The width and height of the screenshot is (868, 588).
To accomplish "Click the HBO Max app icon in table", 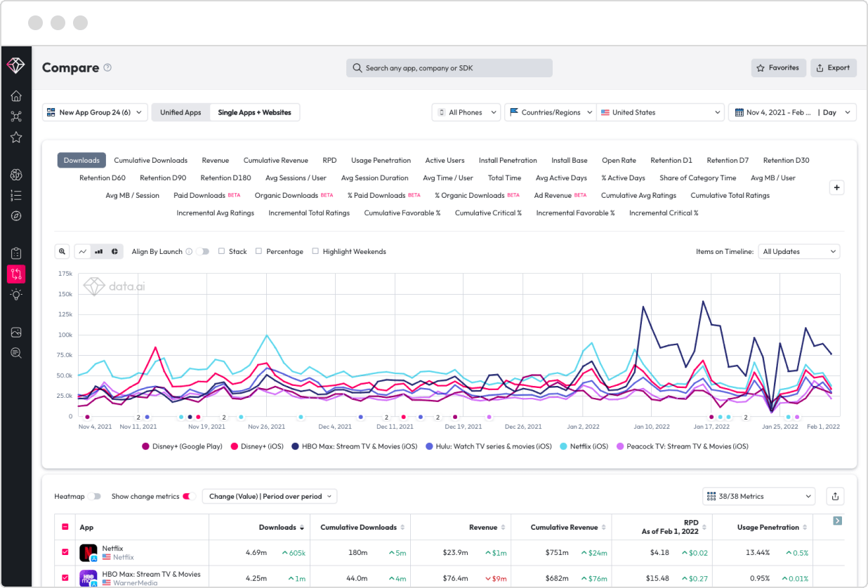I will (x=88, y=578).
